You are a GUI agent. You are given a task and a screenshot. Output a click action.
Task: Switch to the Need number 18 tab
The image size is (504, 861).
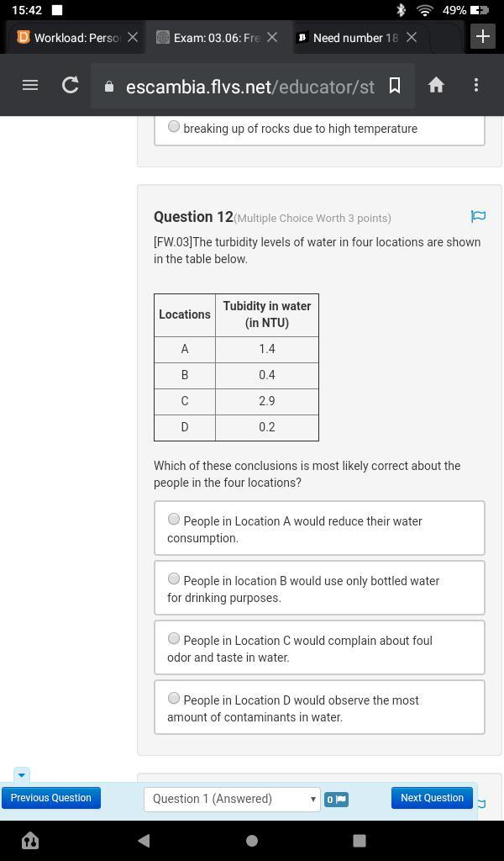click(x=348, y=38)
